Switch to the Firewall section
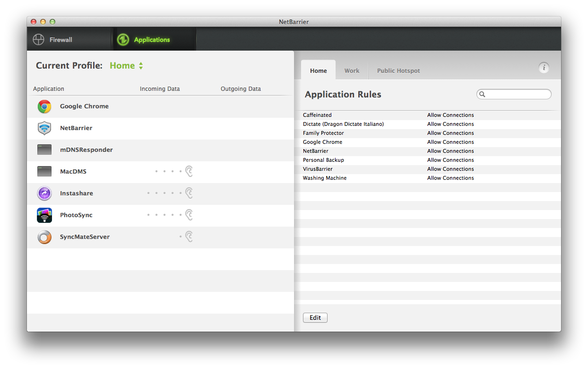This screenshot has width=588, height=369. [69, 39]
